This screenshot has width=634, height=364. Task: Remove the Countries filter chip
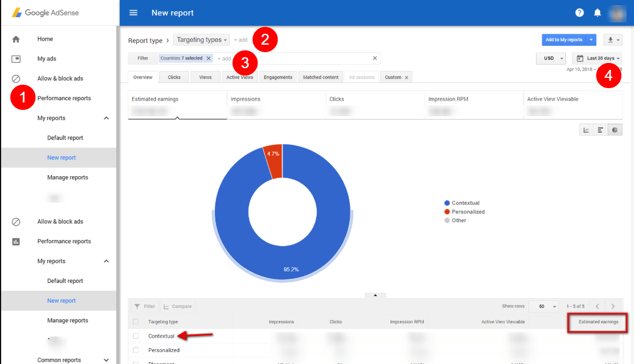[x=208, y=58]
